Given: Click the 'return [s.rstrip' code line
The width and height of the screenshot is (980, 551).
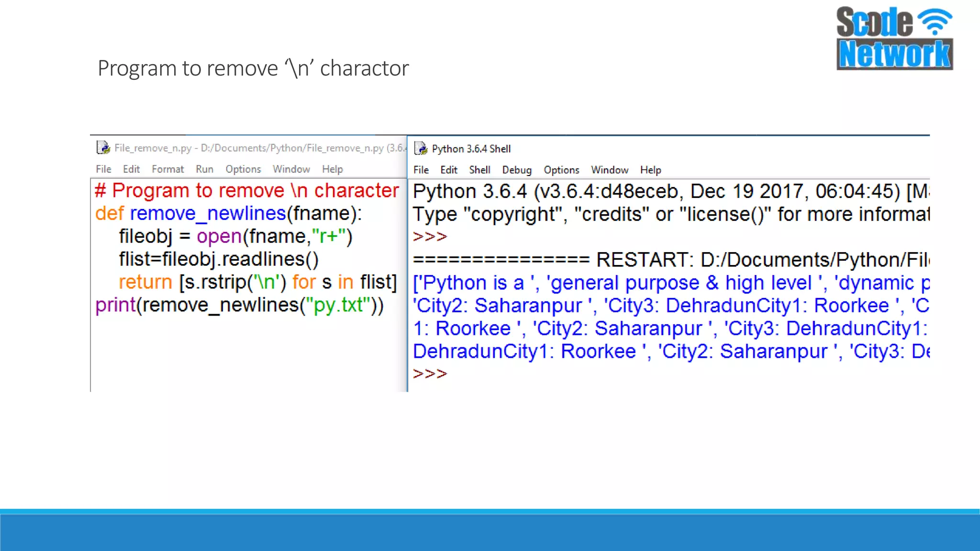Looking at the screenshot, I should click(x=258, y=282).
